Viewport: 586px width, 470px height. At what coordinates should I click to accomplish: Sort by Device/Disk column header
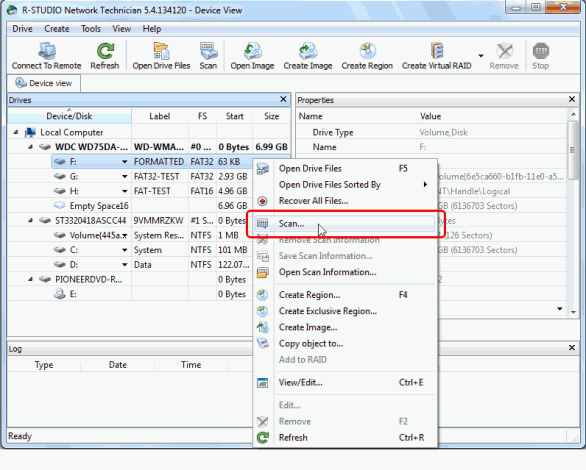click(70, 116)
